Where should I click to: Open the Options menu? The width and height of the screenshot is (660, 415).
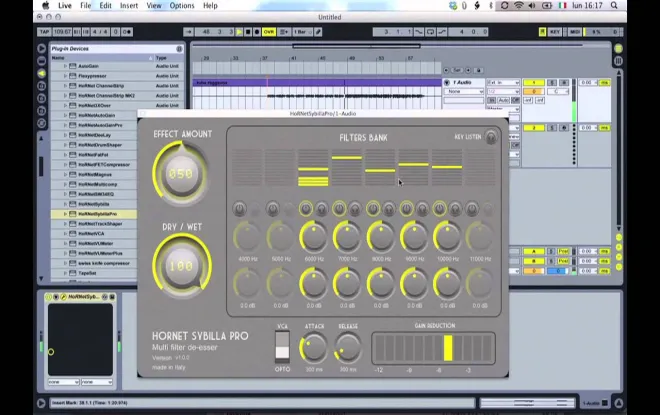182,5
